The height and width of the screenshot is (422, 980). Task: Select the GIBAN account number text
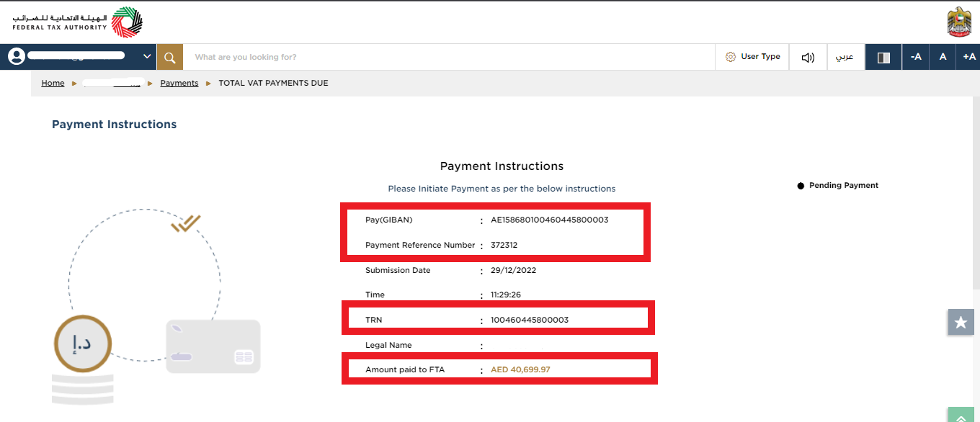(550, 220)
